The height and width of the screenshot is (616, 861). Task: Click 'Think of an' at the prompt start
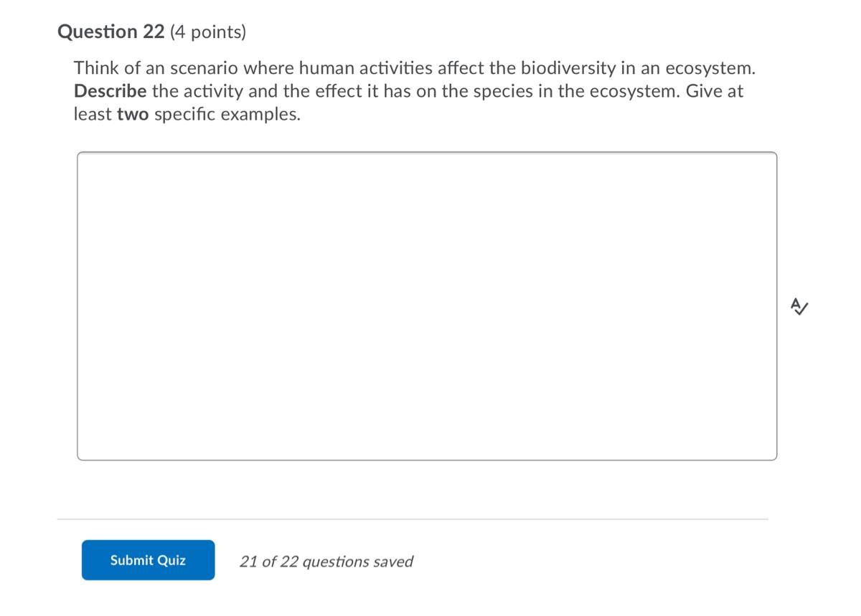120,68
